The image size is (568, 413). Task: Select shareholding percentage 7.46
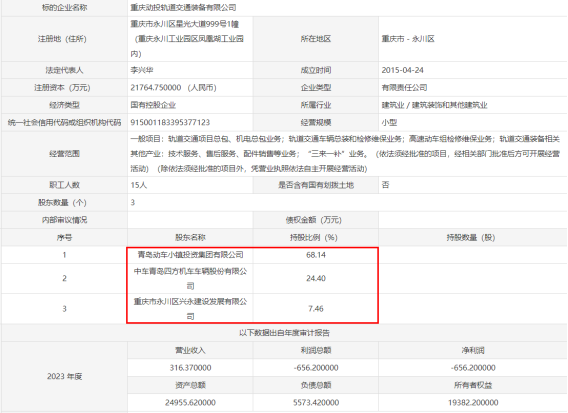click(316, 309)
